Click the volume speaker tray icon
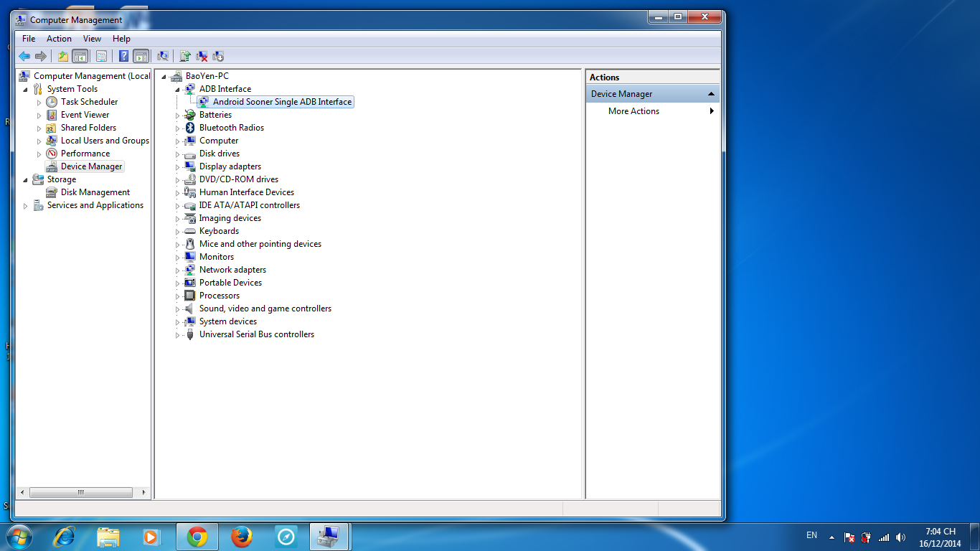The image size is (980, 551). click(901, 537)
